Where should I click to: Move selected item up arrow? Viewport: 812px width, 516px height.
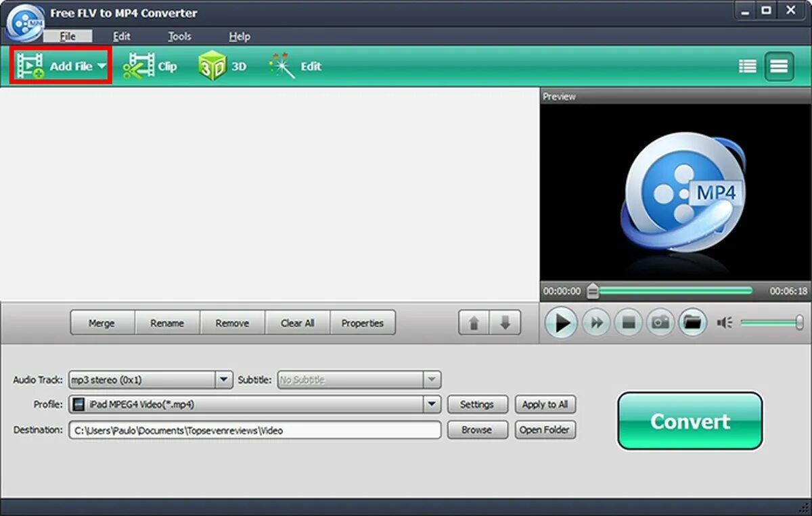pyautogui.click(x=474, y=323)
